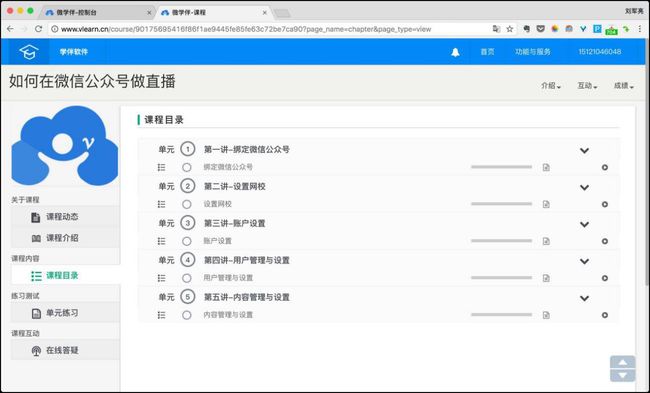Image resolution: width=650 pixels, height=393 pixels.
Task: Select 课程目录 in the sidebar
Action: pos(65,276)
